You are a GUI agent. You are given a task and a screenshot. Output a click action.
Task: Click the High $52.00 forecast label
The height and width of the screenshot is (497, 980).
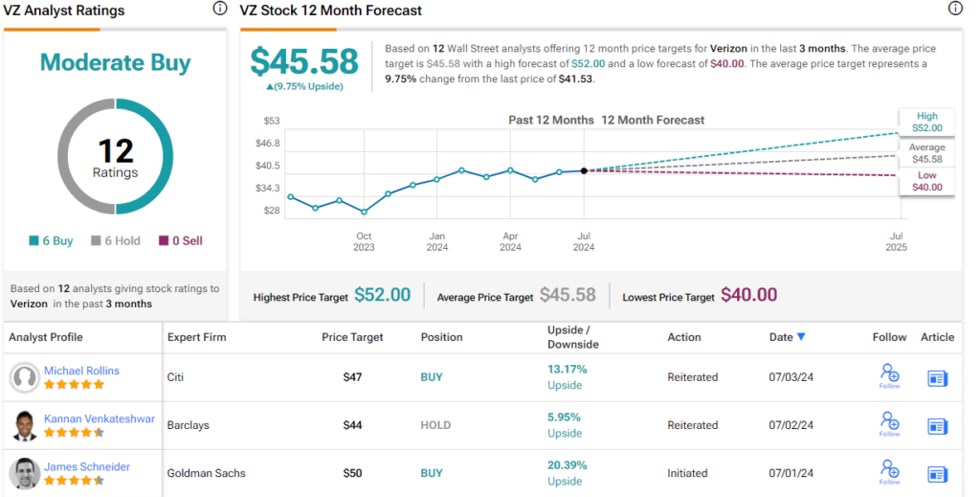926,122
